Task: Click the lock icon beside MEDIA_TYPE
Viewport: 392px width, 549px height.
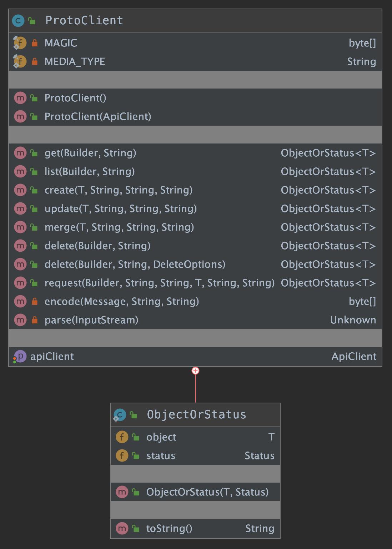Action: click(x=35, y=62)
